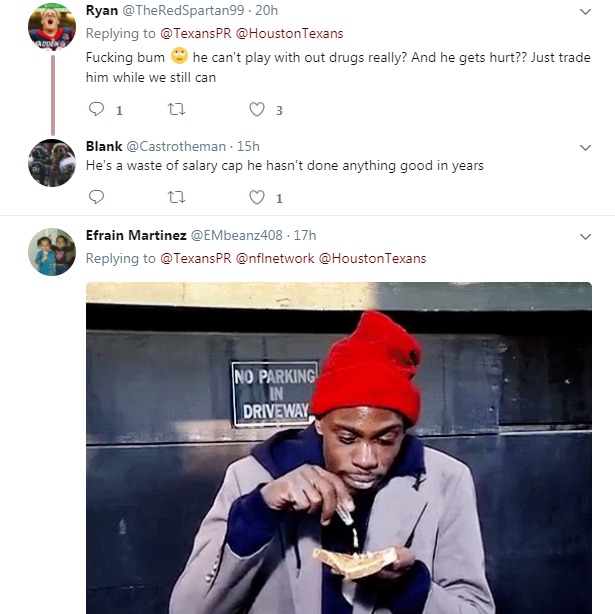Click the Efrain Martinez display name
This screenshot has height=614, width=615.
click(135, 236)
